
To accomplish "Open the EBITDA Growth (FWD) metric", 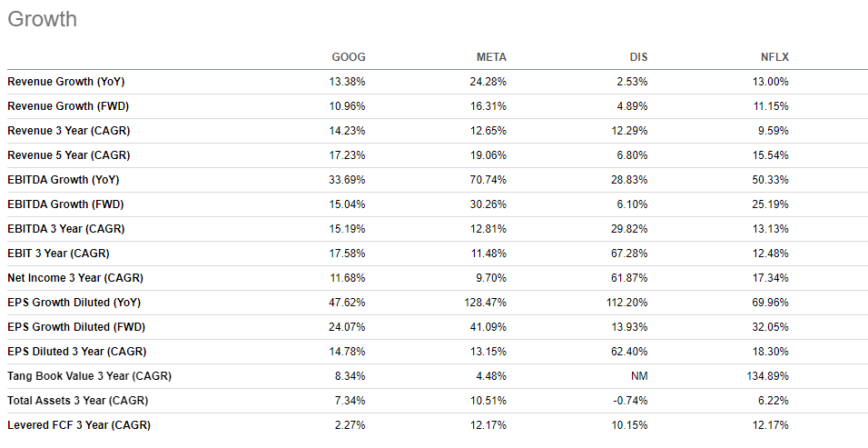I will click(x=65, y=204).
